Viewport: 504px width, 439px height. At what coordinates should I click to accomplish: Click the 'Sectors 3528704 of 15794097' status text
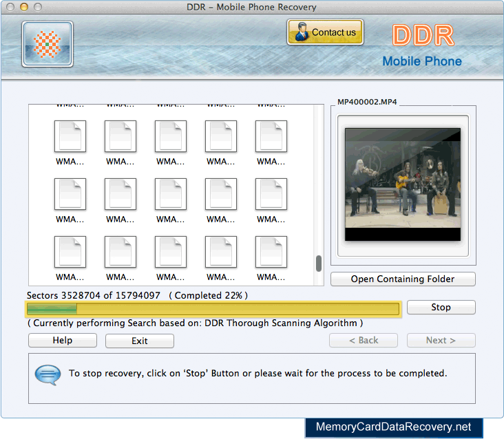[x=93, y=295]
